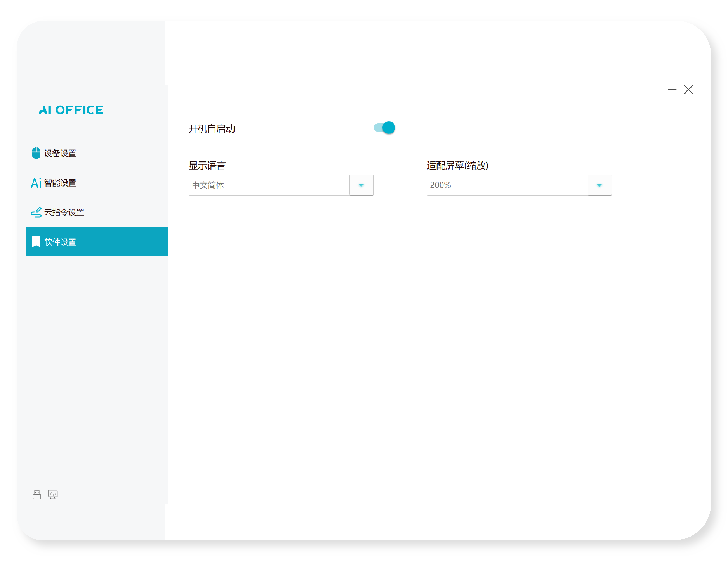The width and height of the screenshot is (728, 561).
Task: Switch to the 智能设置 menu item
Action: point(60,183)
